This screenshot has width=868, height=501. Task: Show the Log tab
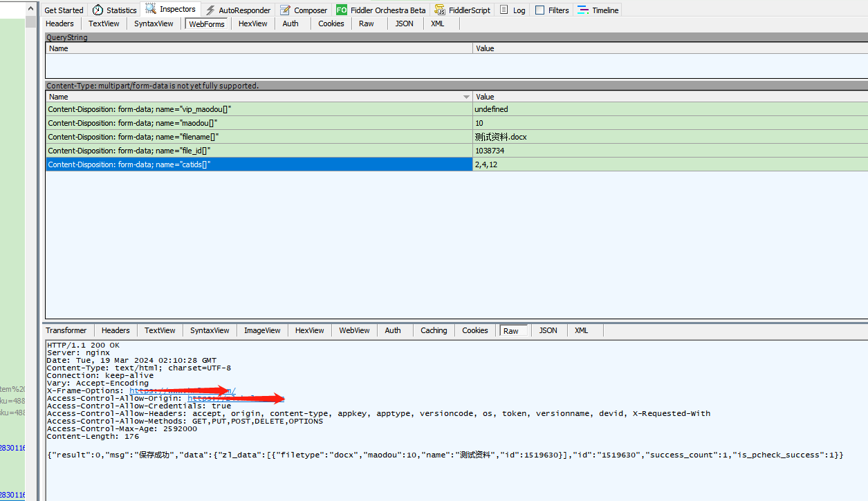click(x=513, y=10)
